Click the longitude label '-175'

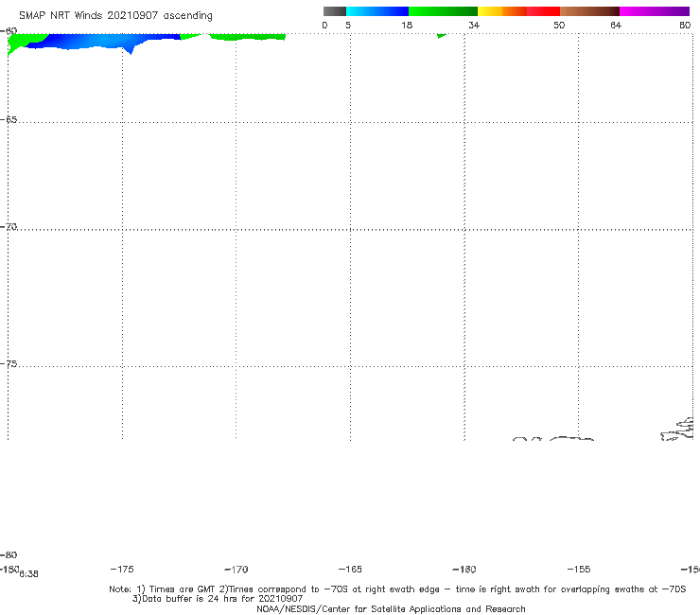coord(122,569)
